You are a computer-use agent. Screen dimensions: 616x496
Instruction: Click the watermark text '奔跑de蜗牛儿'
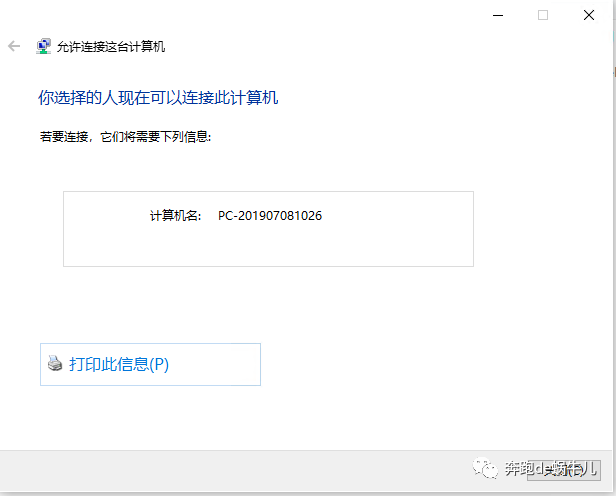[x=550, y=468]
